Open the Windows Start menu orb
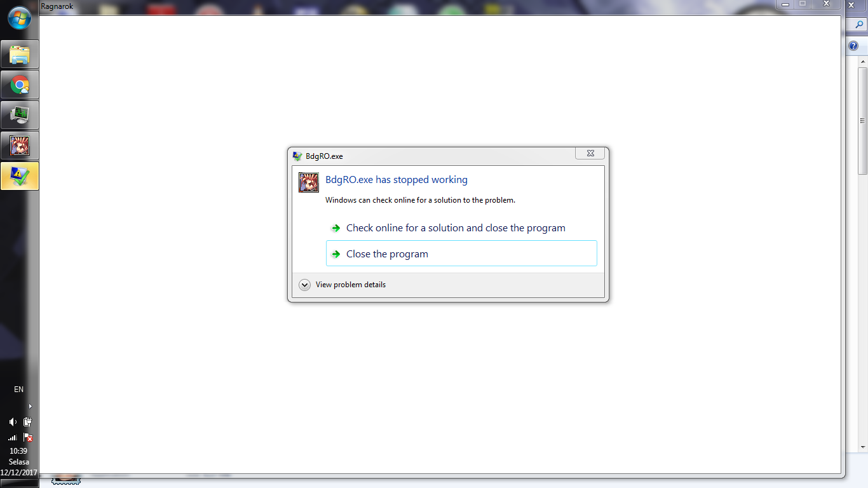Image resolution: width=868 pixels, height=488 pixels. [x=20, y=17]
